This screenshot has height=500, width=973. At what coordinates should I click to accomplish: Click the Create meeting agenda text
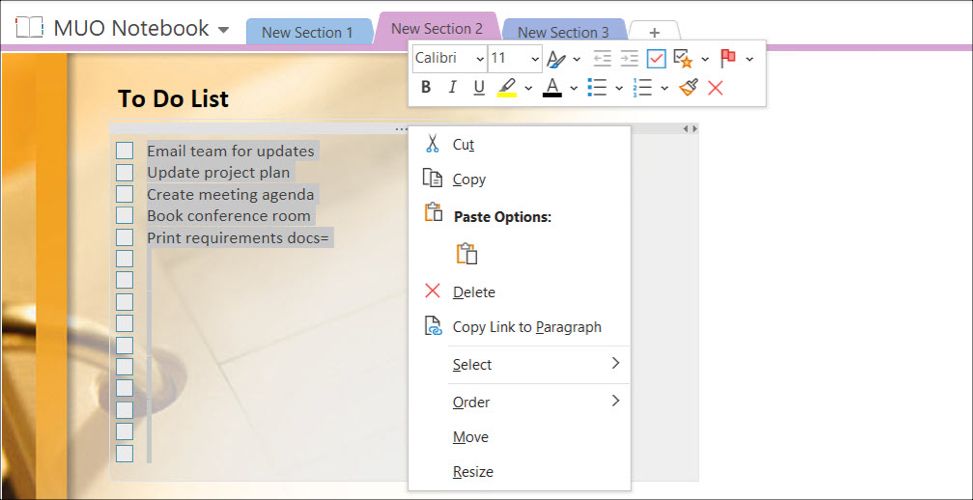(230, 194)
